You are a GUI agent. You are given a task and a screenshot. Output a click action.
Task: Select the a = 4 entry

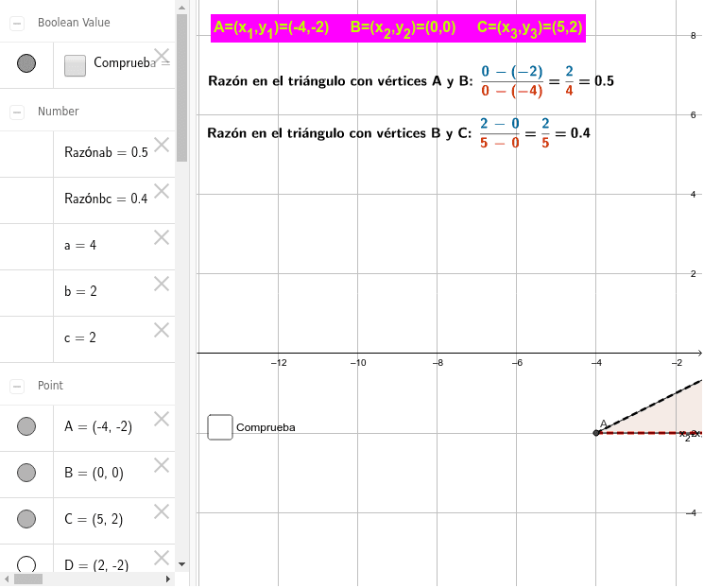[x=80, y=245]
